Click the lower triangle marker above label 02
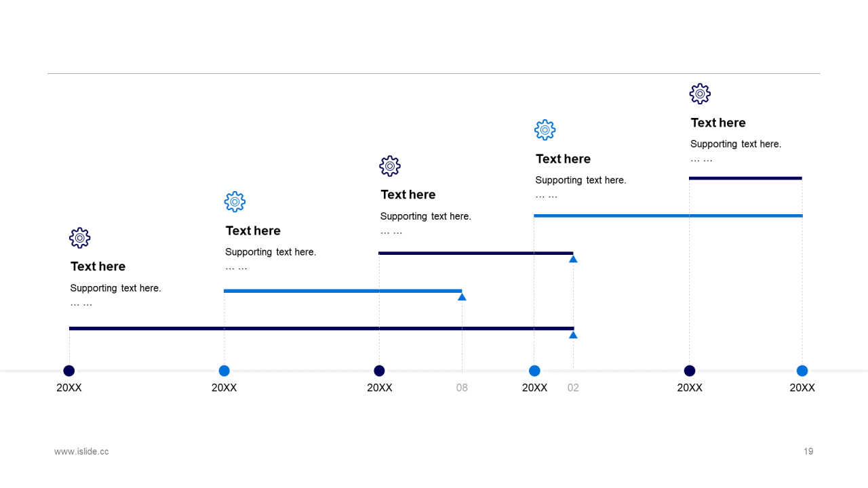The width and height of the screenshot is (868, 488). pos(573,335)
